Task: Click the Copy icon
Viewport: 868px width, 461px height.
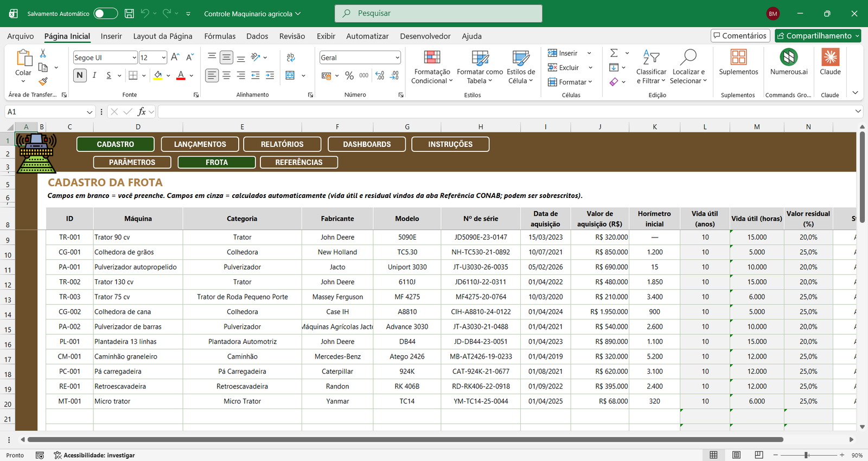Action: pyautogui.click(x=43, y=67)
